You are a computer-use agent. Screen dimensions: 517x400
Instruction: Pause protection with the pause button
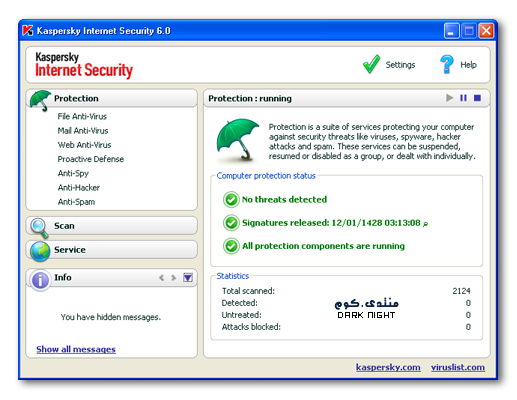click(463, 98)
